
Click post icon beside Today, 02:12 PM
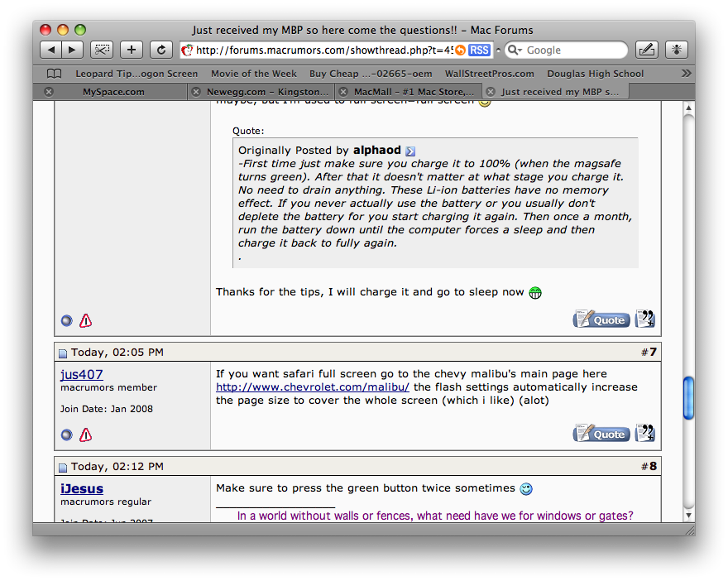click(x=63, y=468)
